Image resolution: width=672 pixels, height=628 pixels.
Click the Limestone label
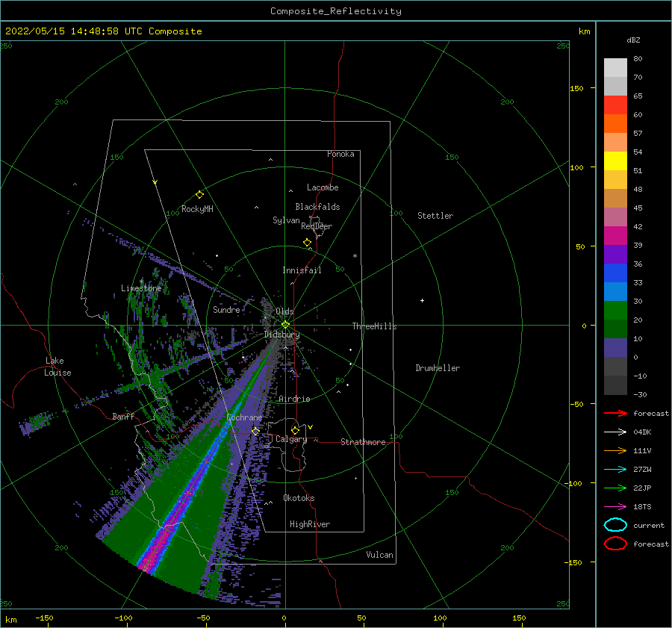(x=141, y=288)
